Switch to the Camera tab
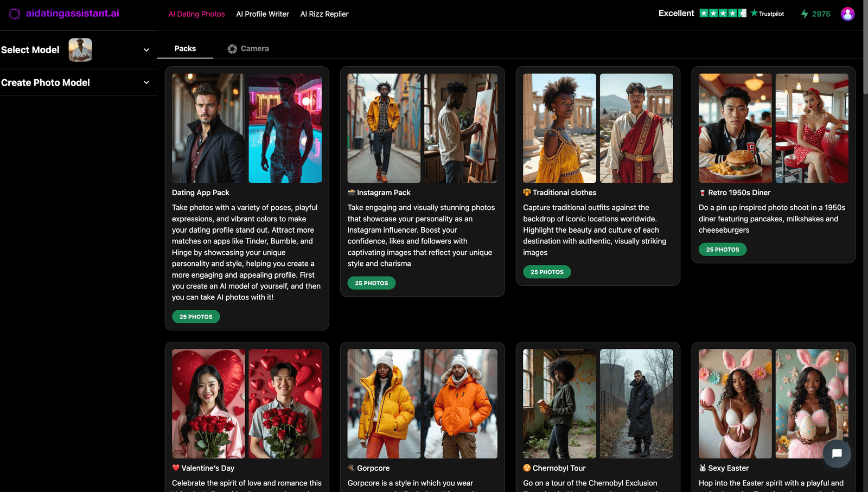 point(254,48)
